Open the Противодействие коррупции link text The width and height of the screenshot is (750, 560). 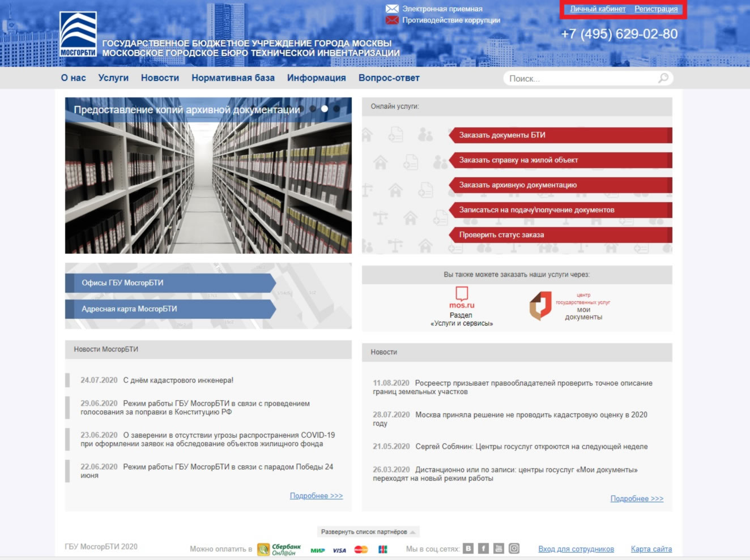[451, 20]
